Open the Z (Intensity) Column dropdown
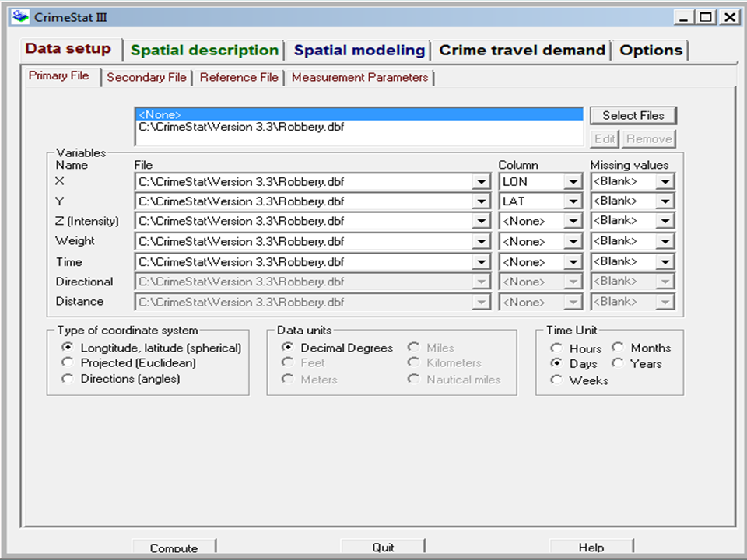Image resolution: width=747 pixels, height=560 pixels. coord(573,222)
